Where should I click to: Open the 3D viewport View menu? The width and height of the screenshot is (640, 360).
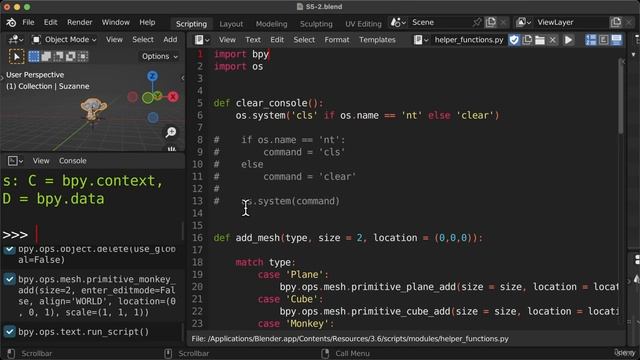coord(114,40)
